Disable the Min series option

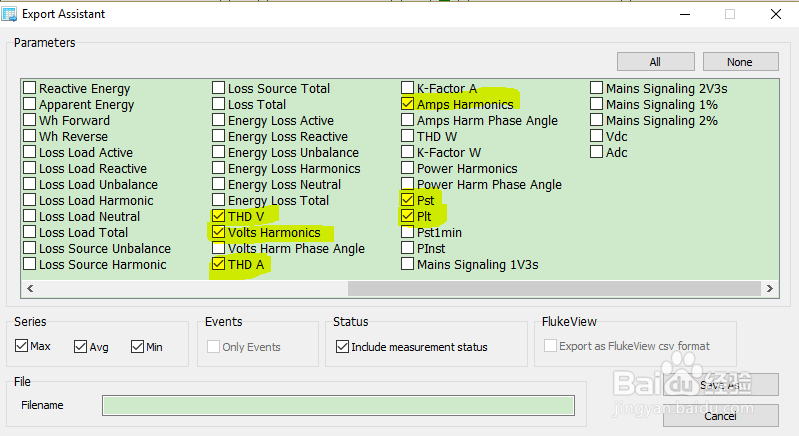click(x=137, y=347)
